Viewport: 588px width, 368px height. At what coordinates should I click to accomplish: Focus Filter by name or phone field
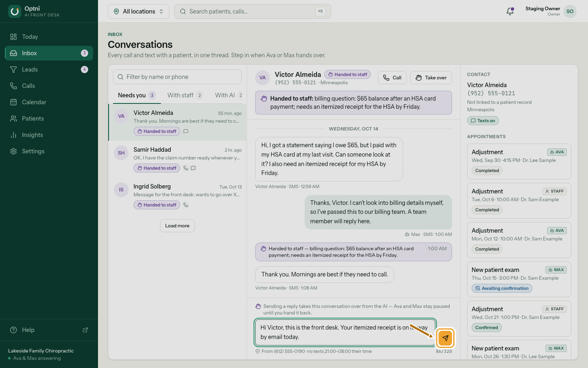(177, 77)
